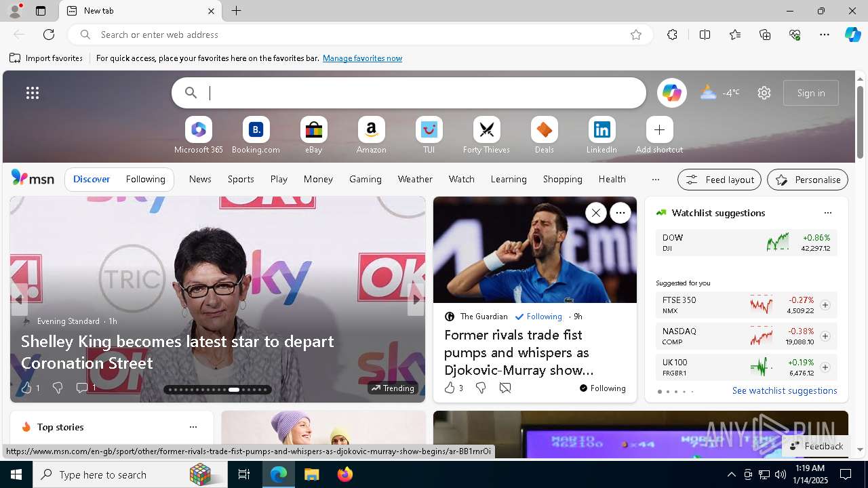Open the tab actions menu icon
Image resolution: width=868 pixels, height=488 pixels.
[41, 11]
